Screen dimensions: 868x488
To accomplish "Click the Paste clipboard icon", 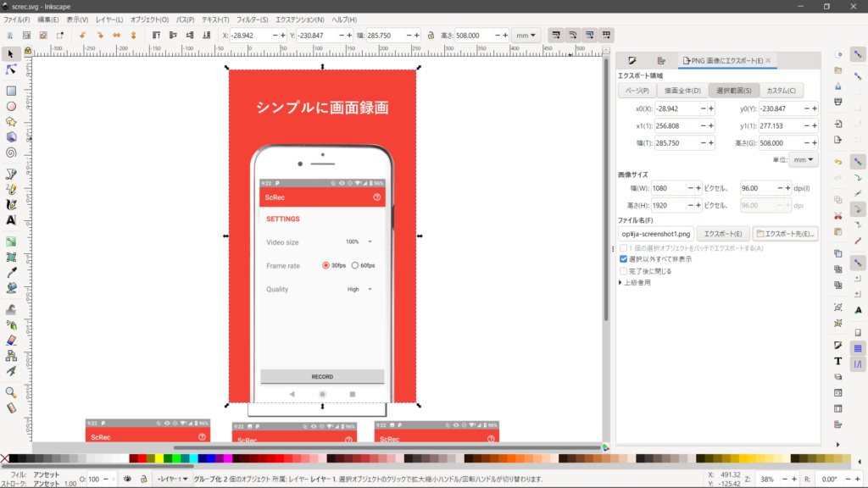I will click(838, 231).
